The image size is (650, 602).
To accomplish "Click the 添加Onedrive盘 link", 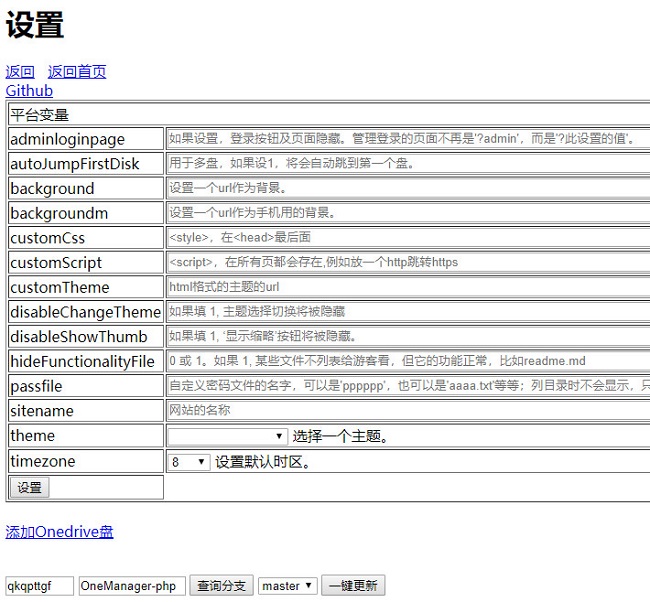I will [x=59, y=532].
